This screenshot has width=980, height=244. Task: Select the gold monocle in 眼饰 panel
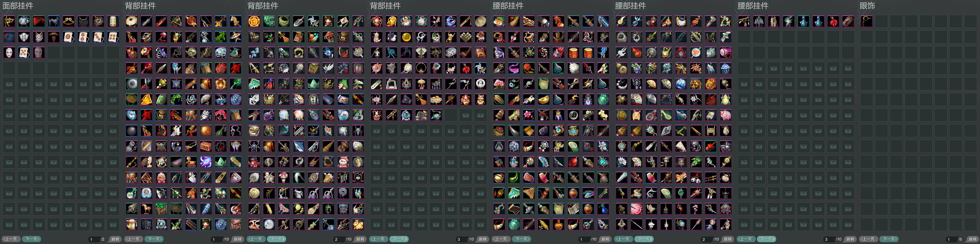pos(867,21)
